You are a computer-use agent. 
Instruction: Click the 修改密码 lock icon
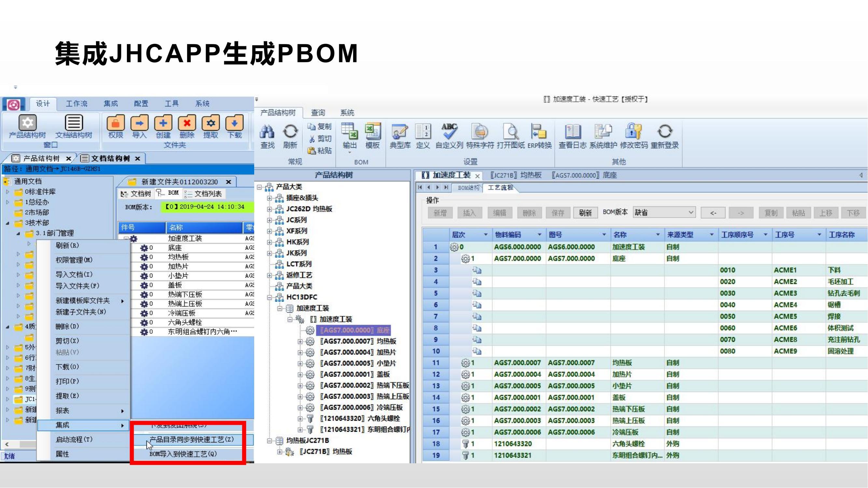(x=634, y=136)
